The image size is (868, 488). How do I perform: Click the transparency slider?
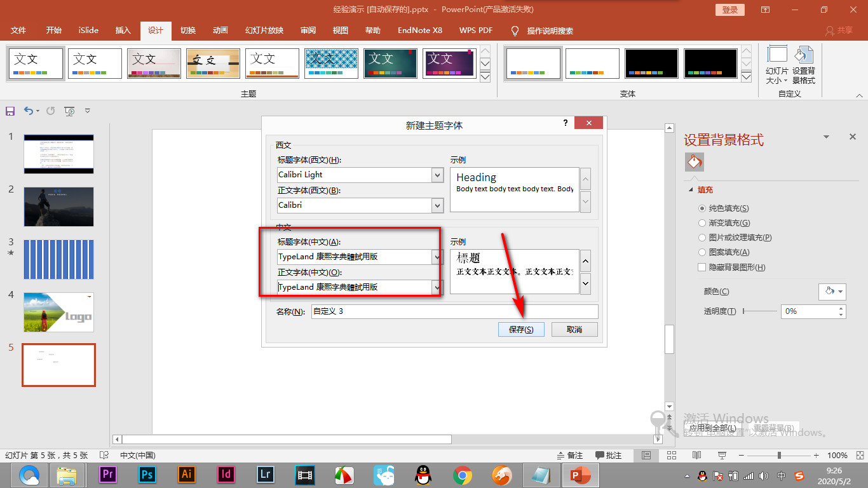pos(759,311)
